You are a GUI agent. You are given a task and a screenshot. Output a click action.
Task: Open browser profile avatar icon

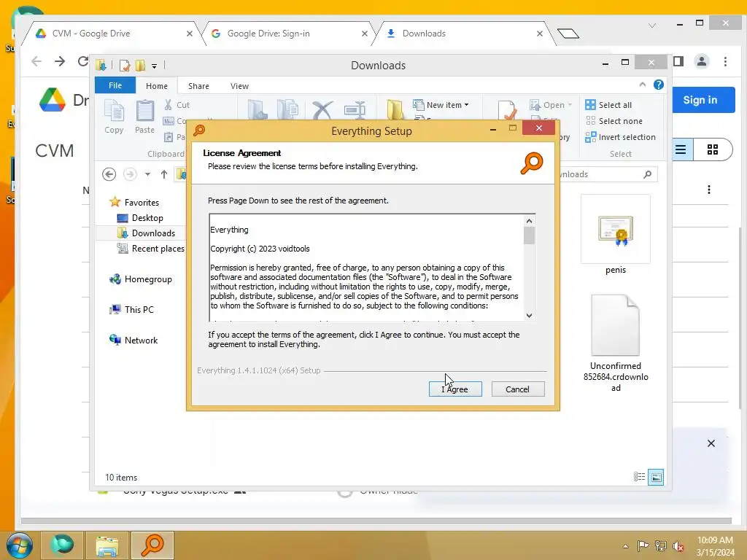point(702,61)
